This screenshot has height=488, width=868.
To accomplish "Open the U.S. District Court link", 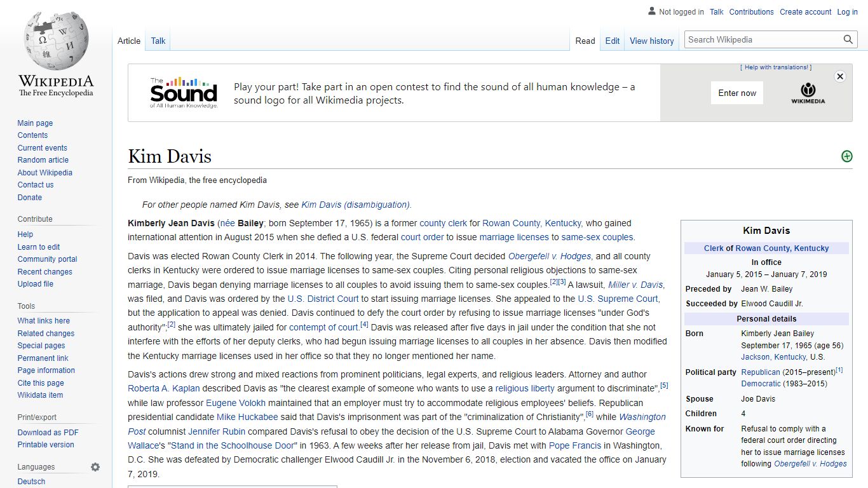I will (x=323, y=299).
